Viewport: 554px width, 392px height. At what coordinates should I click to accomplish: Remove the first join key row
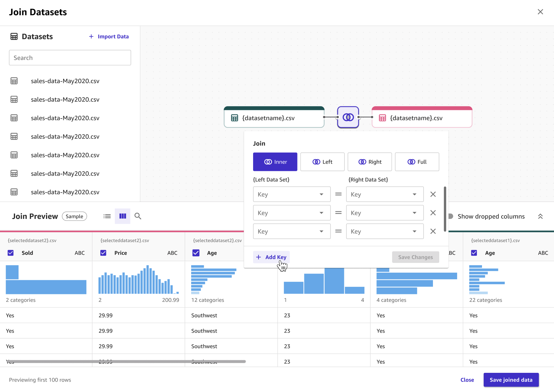(433, 194)
